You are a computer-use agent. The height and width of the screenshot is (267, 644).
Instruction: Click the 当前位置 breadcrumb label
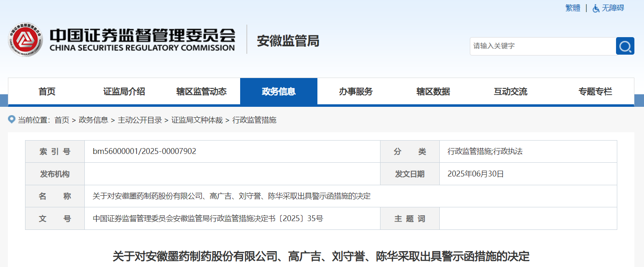(x=34, y=120)
